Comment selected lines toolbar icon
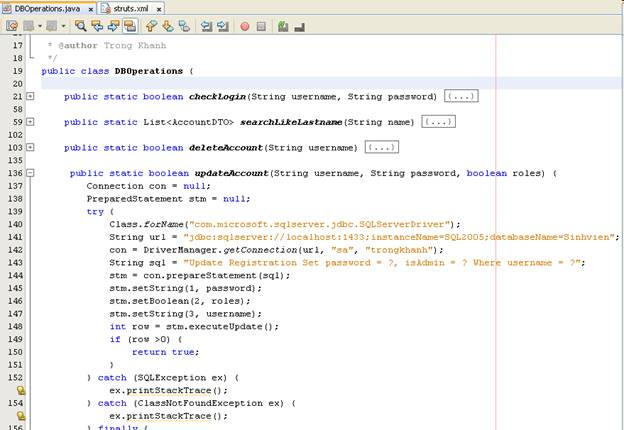Viewport: 624px width, 430px height. click(283, 26)
